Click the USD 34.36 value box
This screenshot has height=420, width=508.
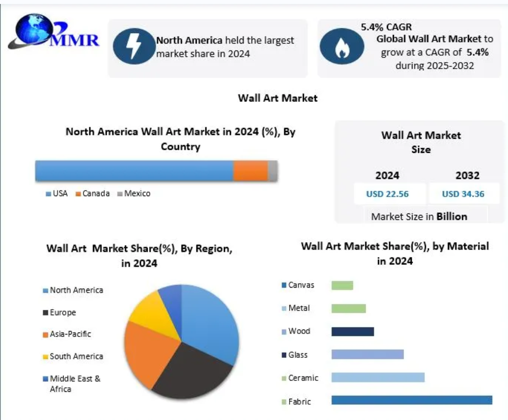(x=463, y=194)
